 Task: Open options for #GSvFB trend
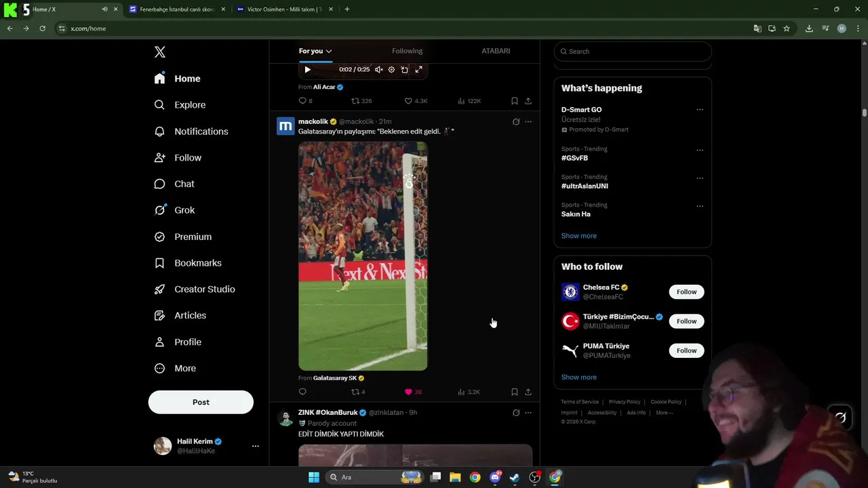pos(700,150)
